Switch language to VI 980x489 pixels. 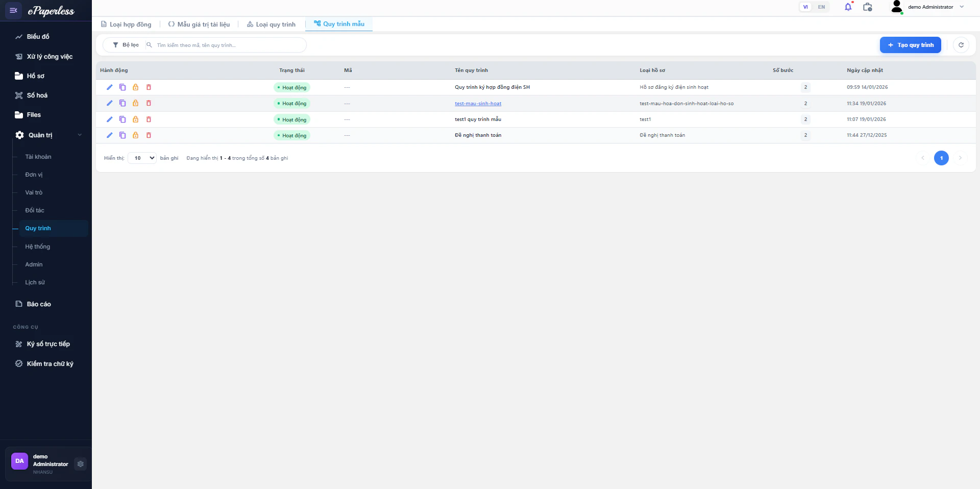point(805,7)
